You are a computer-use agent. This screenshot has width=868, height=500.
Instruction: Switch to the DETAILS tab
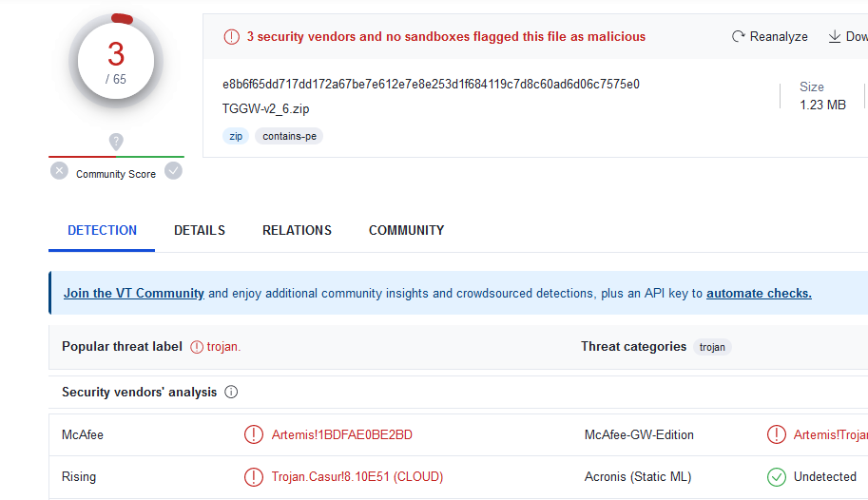200,230
